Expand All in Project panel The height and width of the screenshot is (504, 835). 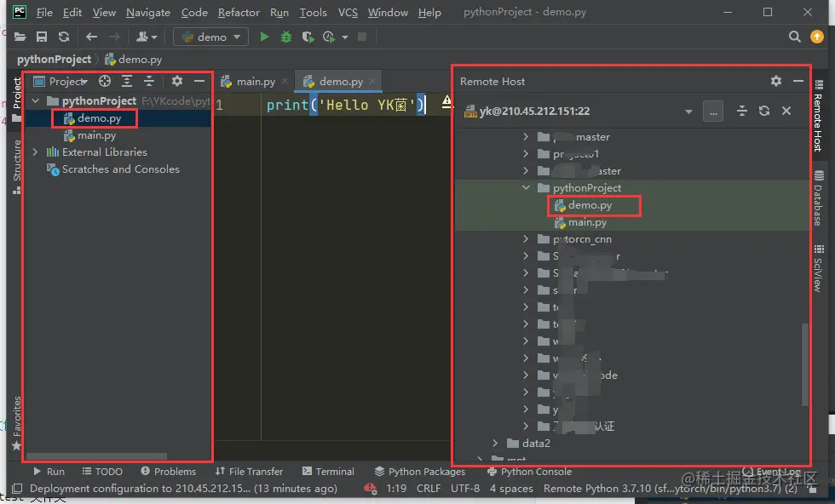point(127,81)
